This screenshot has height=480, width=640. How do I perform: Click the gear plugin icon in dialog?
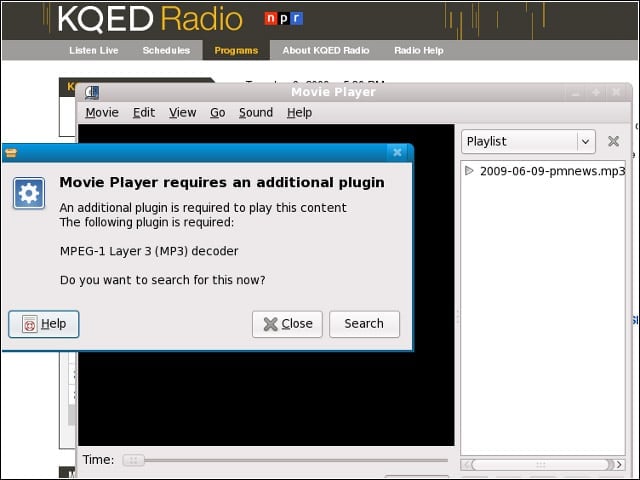(29, 193)
